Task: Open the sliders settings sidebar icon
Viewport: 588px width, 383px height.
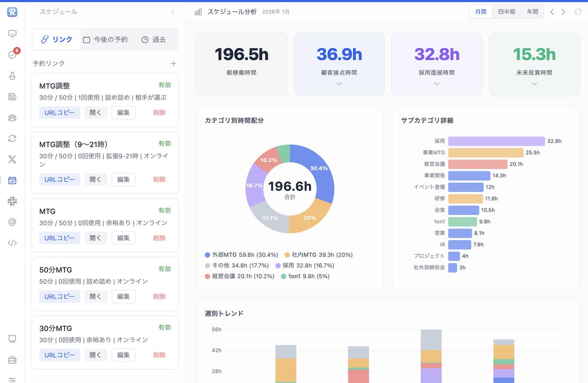Action: (x=12, y=380)
